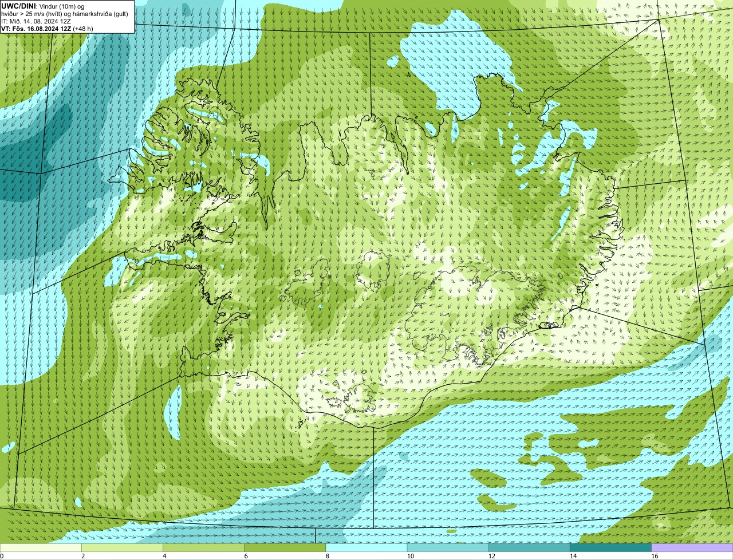Click the '4' tick label on the color scale
The height and width of the screenshot is (560, 733).
(x=164, y=556)
